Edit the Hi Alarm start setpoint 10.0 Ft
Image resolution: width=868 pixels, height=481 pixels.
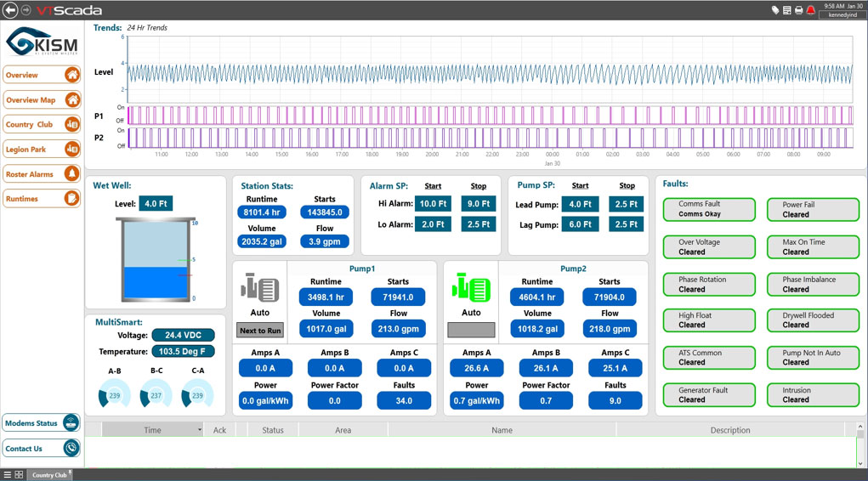click(x=433, y=204)
